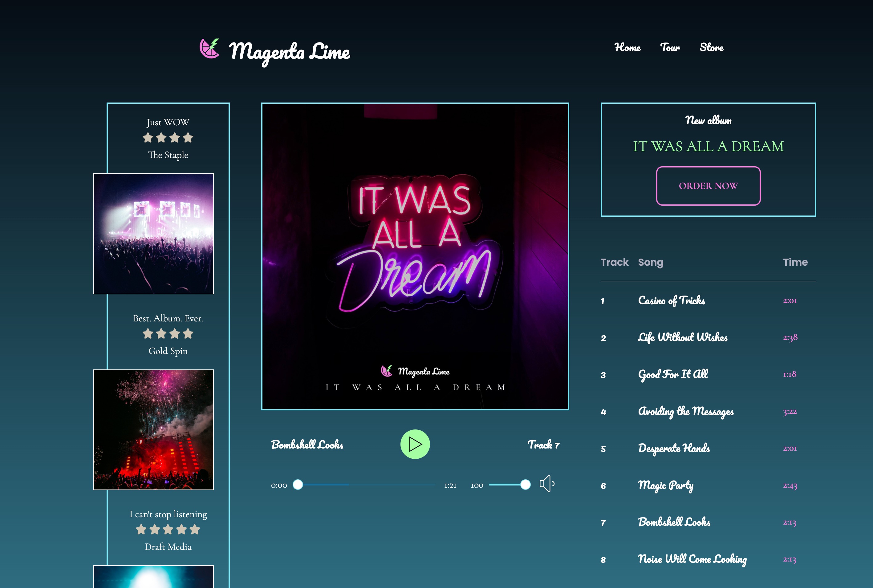This screenshot has height=588, width=873.
Task: Select Noise Will Come Looking
Action: click(693, 559)
